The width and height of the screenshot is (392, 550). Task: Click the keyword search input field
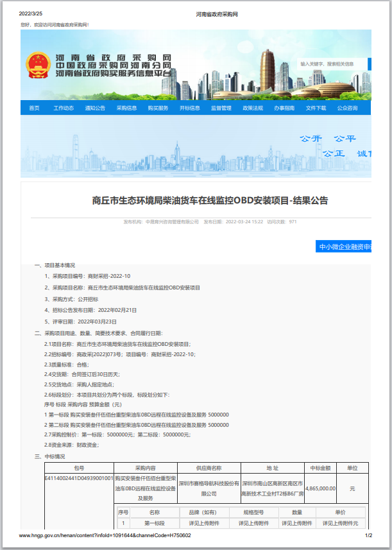[x=332, y=64]
